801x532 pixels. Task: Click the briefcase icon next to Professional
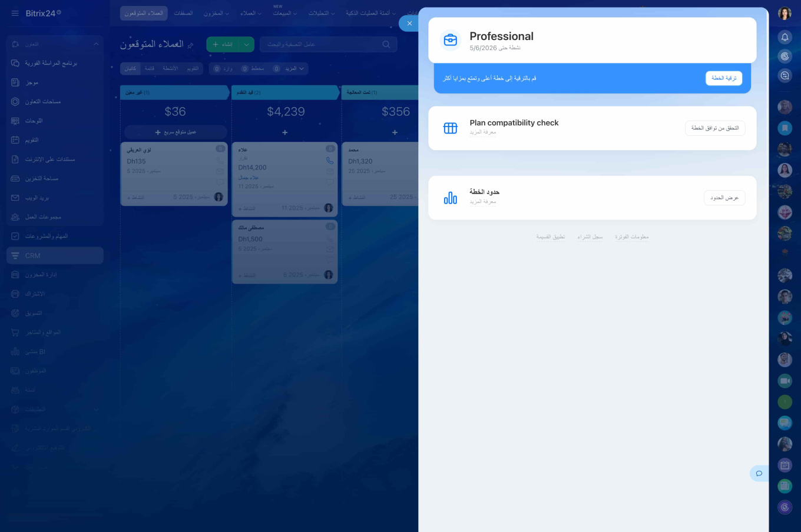[451, 40]
